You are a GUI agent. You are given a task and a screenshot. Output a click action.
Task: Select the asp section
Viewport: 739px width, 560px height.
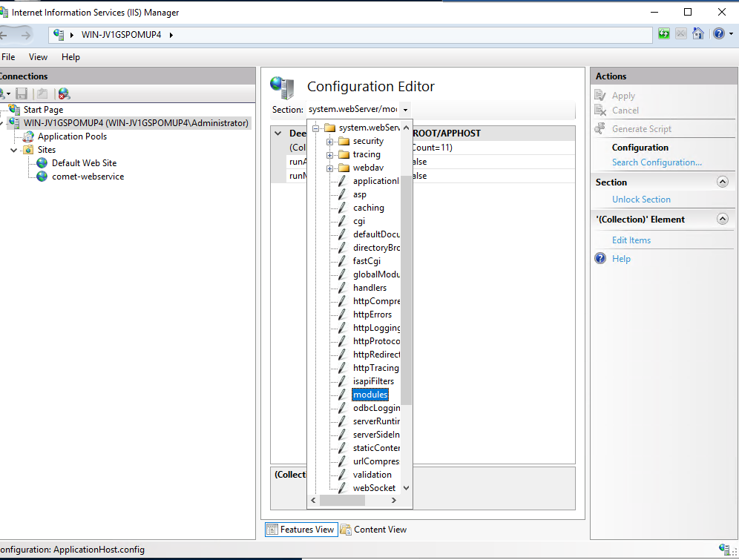coord(360,194)
